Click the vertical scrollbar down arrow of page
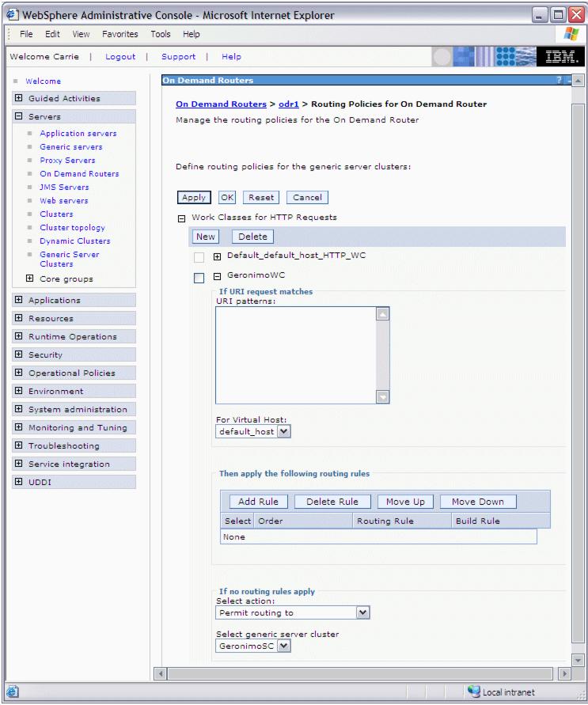This screenshot has height=705, width=588. click(x=579, y=660)
